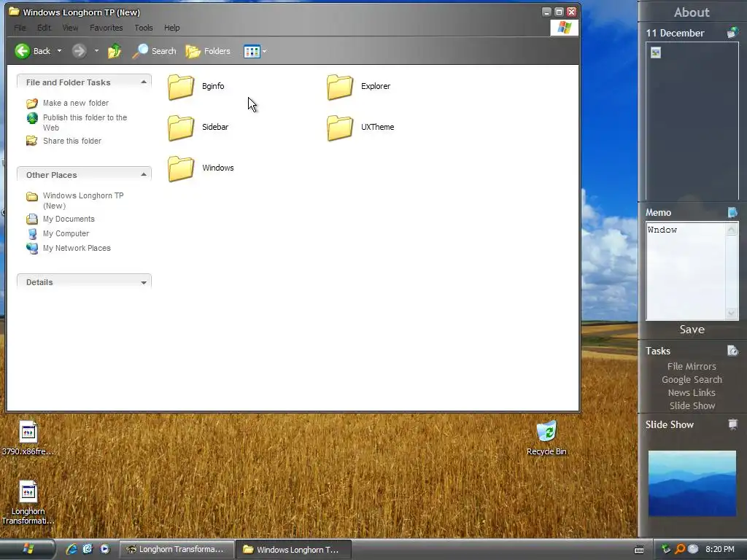Open the Help menu
Screen dimensions: 747x560
pos(172,28)
